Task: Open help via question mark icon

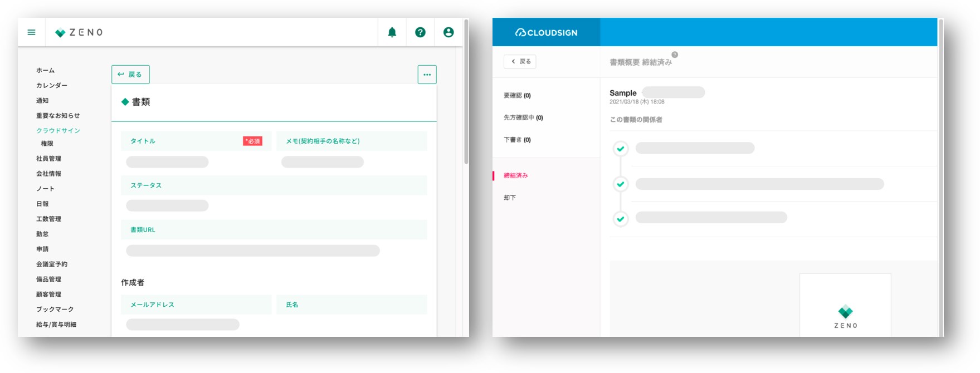Action: point(420,32)
